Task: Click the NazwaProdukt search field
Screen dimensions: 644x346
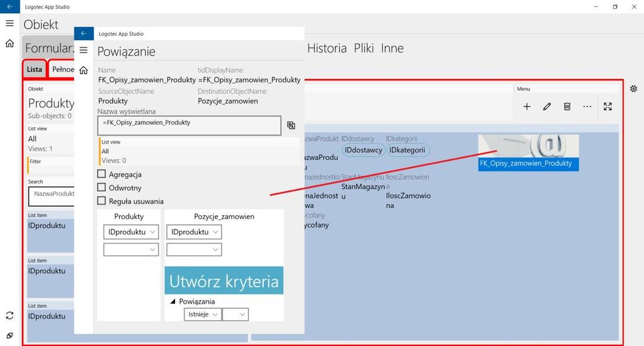Action: [52, 196]
